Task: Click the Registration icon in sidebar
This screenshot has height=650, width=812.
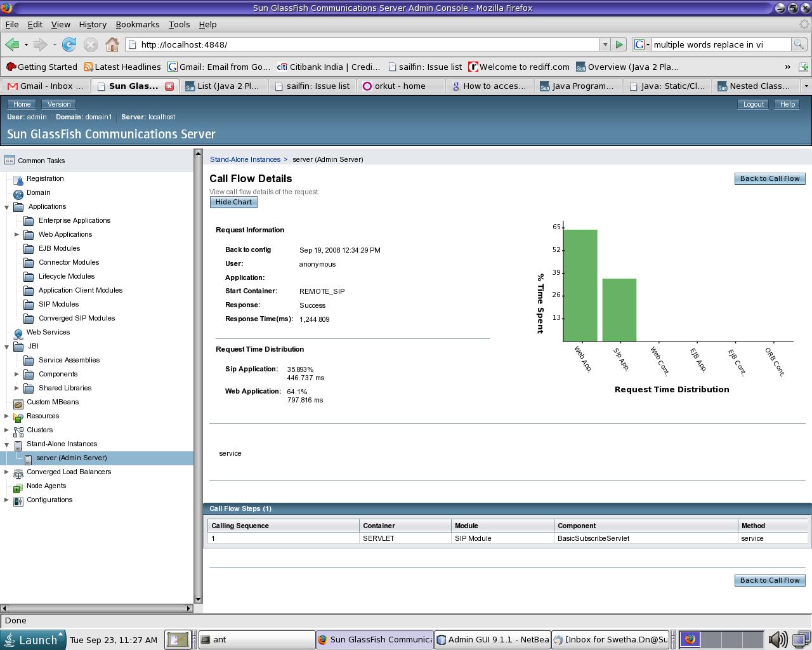Action: [x=18, y=180]
